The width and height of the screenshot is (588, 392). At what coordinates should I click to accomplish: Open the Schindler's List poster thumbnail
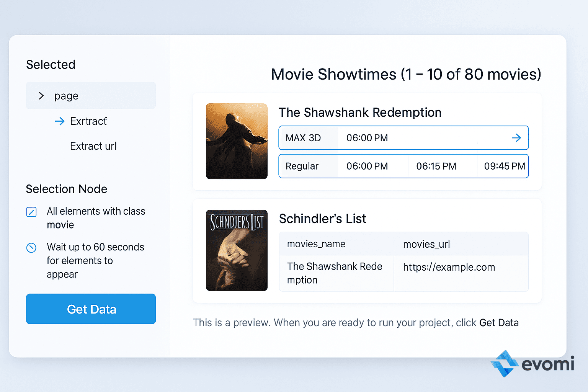237,250
